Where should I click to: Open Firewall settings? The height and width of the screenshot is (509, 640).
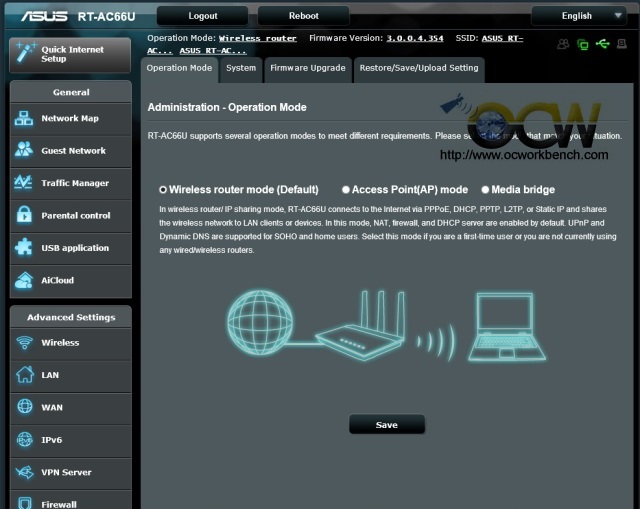[71, 500]
